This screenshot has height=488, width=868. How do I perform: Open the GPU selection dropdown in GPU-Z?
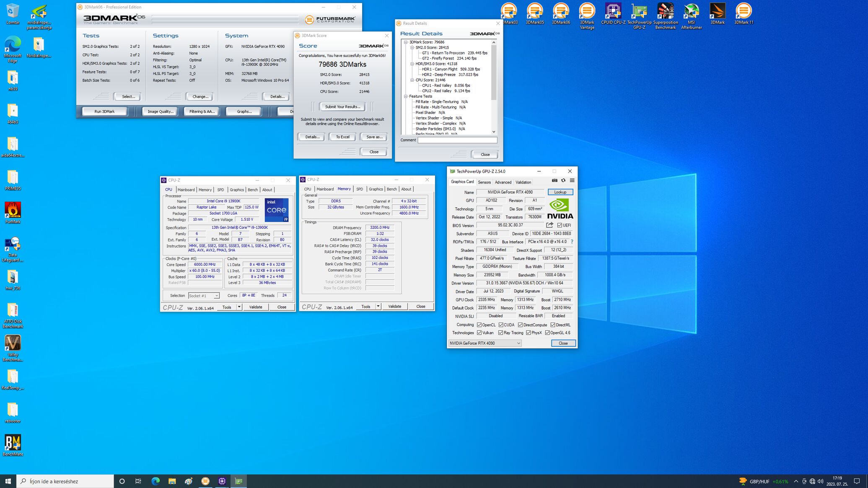click(x=485, y=343)
